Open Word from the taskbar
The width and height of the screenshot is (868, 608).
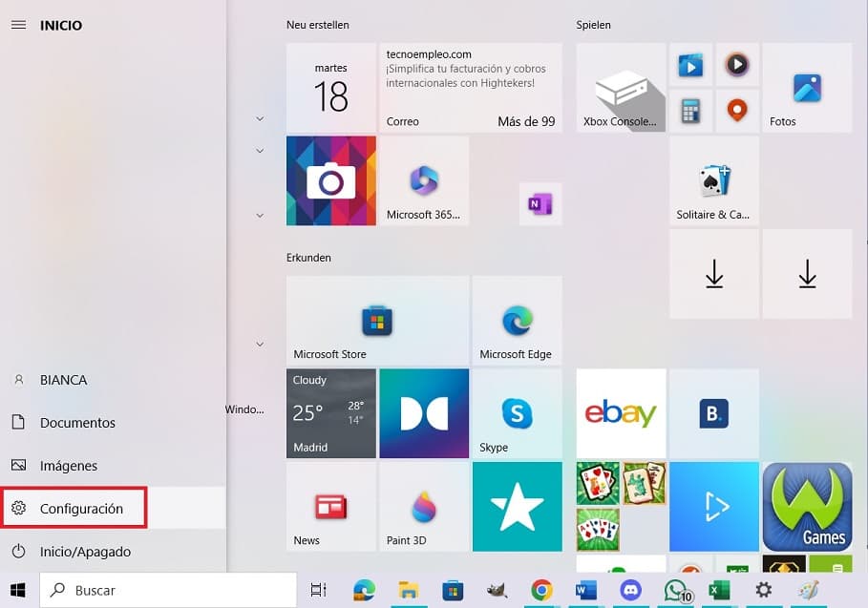(x=585, y=590)
